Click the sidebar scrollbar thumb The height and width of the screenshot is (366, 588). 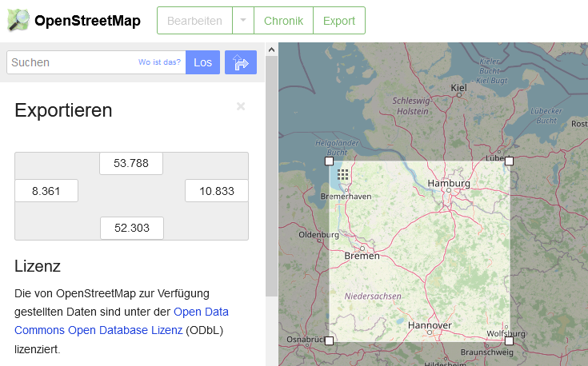pyautogui.click(x=271, y=176)
